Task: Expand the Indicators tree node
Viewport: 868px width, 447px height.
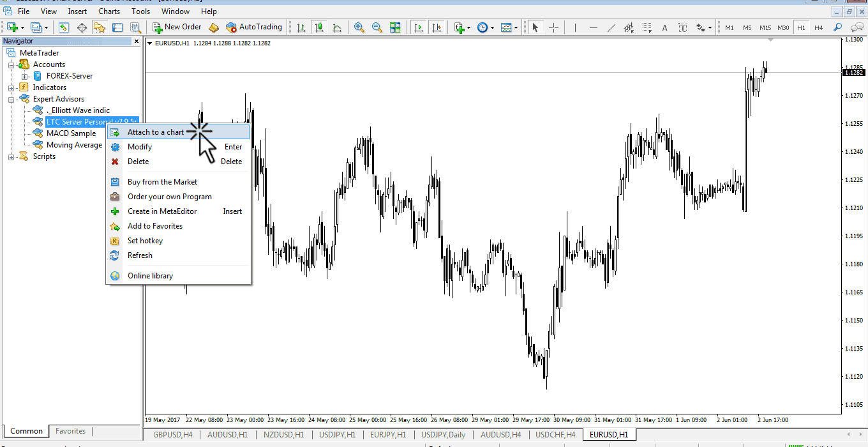Action: click(11, 87)
